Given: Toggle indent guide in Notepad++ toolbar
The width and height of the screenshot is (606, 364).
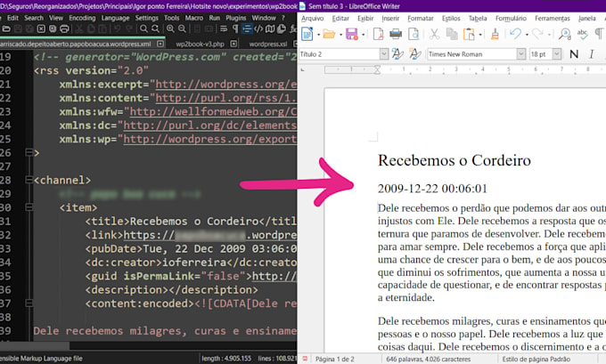Looking at the screenshot, I should click(247, 28).
